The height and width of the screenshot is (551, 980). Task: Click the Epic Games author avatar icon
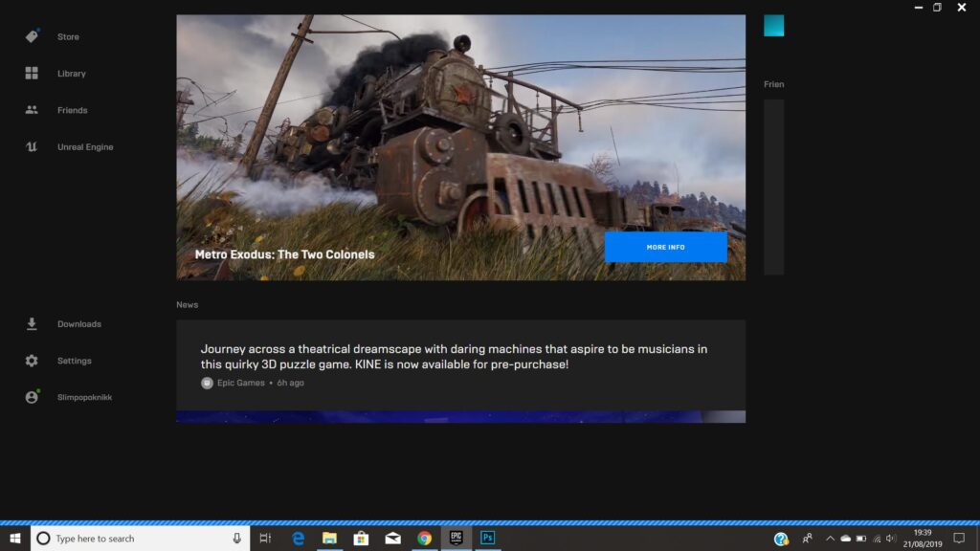point(207,383)
